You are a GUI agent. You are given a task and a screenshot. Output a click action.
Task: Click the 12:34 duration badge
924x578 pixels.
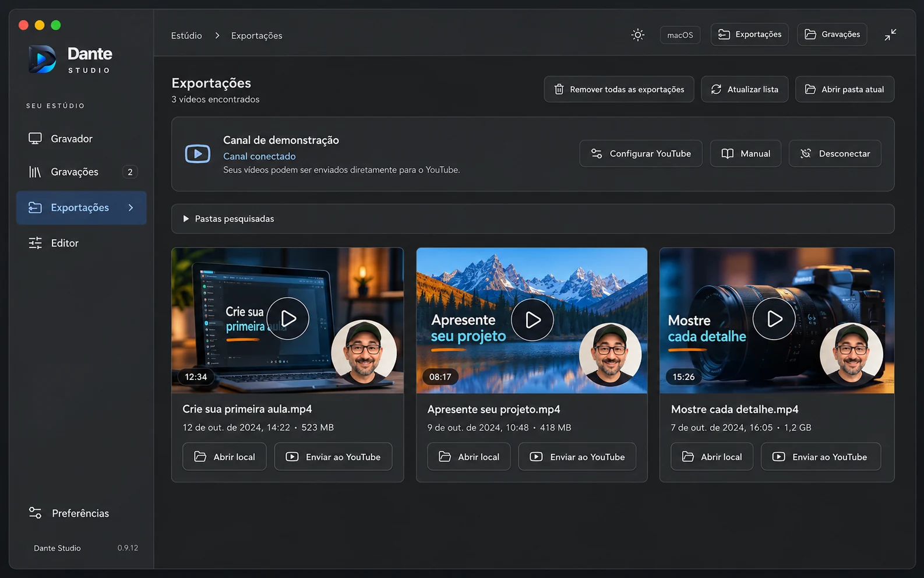tap(196, 377)
